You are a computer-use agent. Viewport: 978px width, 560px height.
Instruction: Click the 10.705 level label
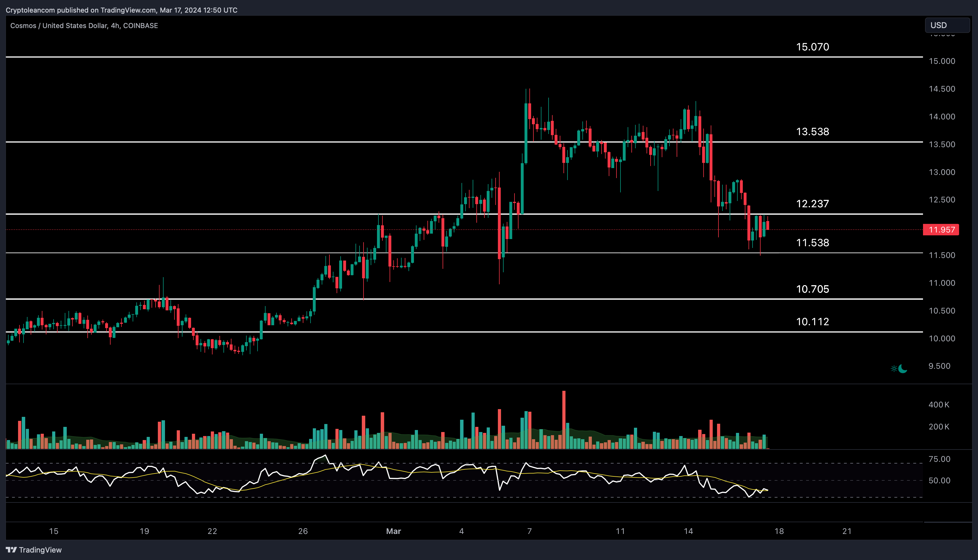812,289
